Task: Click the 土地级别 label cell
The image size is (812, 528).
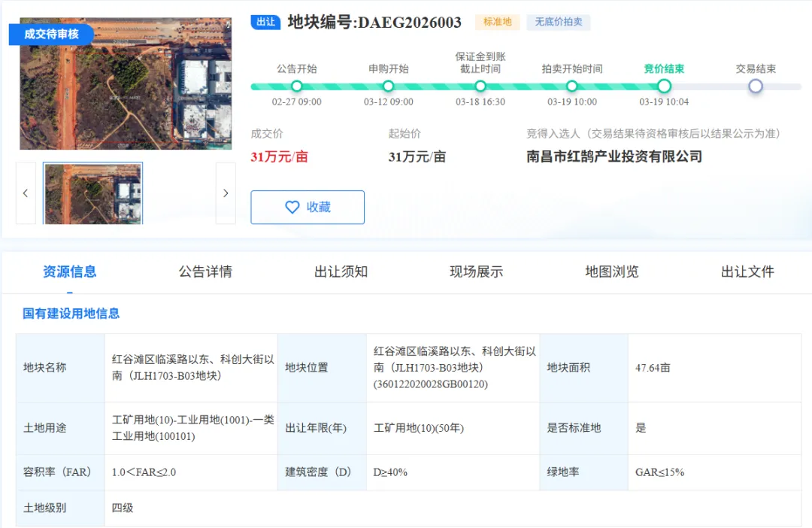Action: pyautogui.click(x=61, y=508)
